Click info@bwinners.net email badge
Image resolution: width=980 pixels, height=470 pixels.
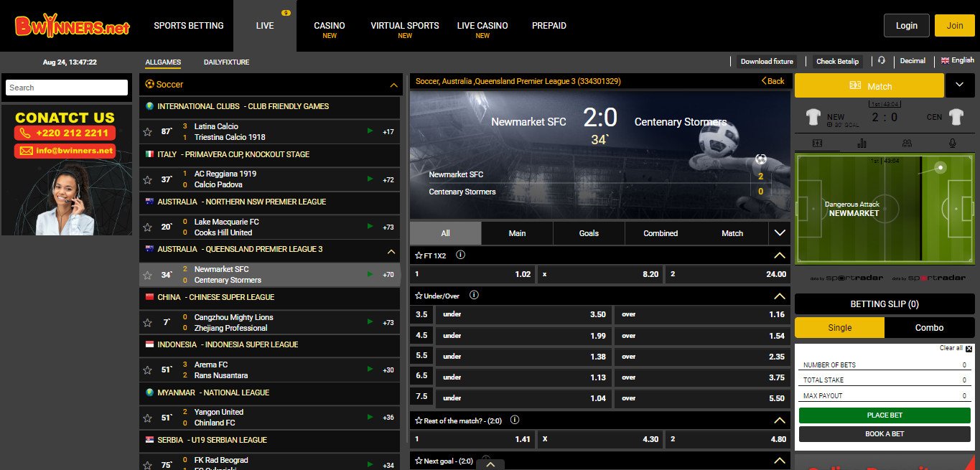[65, 151]
